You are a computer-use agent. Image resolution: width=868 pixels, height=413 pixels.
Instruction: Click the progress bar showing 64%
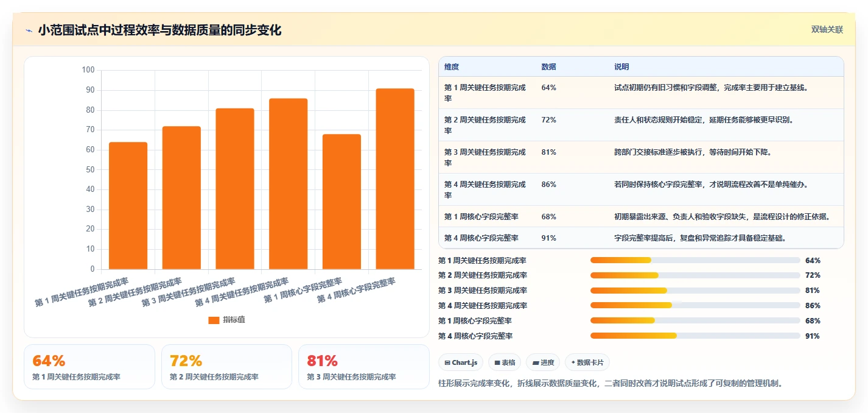(695, 260)
